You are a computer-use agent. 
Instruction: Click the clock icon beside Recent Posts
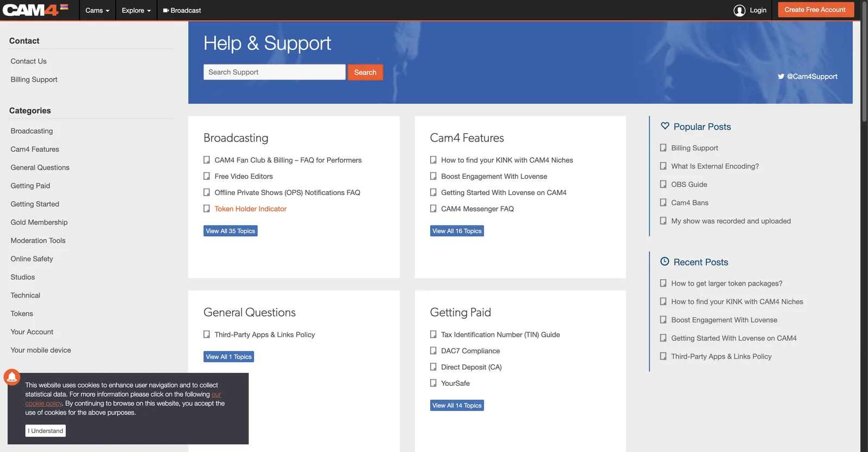tap(665, 261)
